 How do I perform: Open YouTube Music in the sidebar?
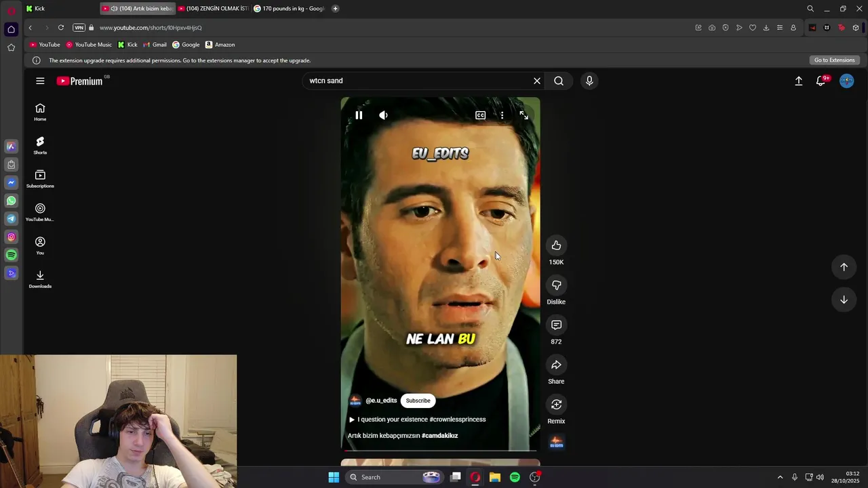40,213
